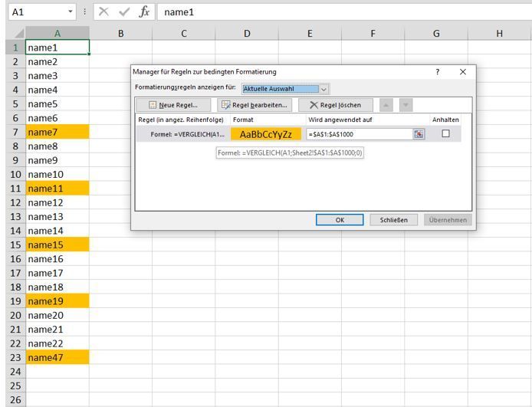Close the conditional formatting manager dialog

pyautogui.click(x=463, y=72)
